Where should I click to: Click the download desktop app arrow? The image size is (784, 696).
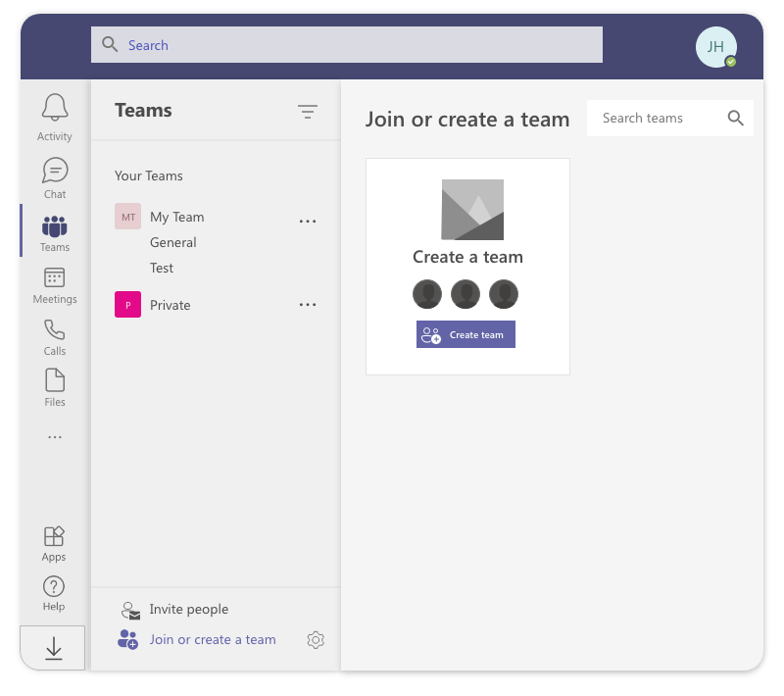[54, 649]
